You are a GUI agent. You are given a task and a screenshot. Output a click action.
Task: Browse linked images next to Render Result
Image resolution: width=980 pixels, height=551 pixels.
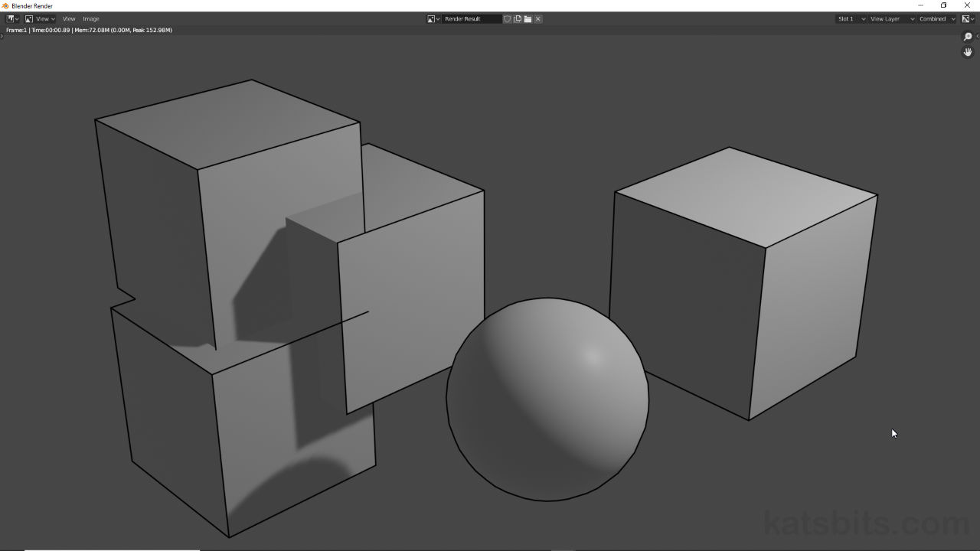coord(433,18)
